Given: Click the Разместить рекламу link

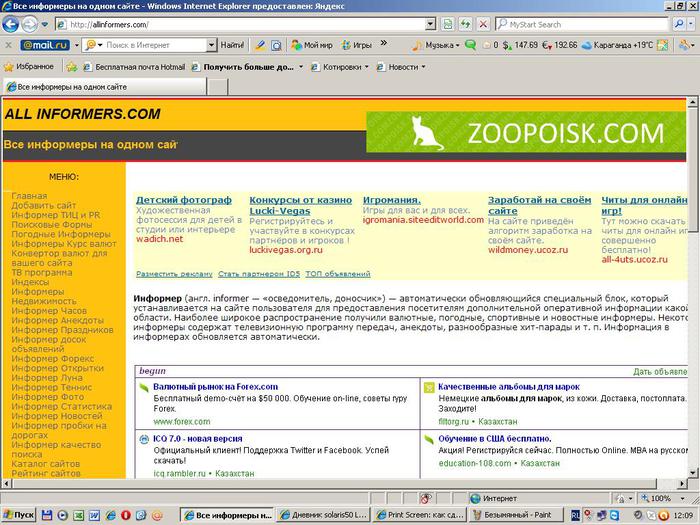Looking at the screenshot, I should coord(174,274).
